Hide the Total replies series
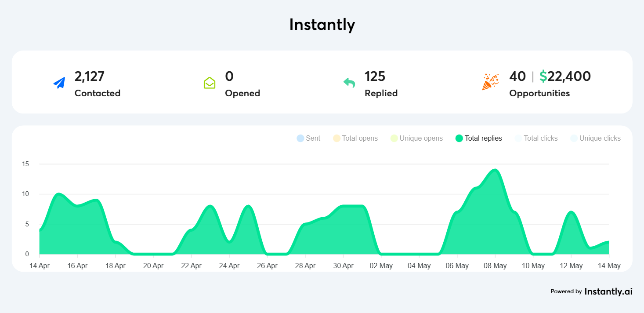Image resolution: width=644 pixels, height=313 pixels. [x=483, y=138]
